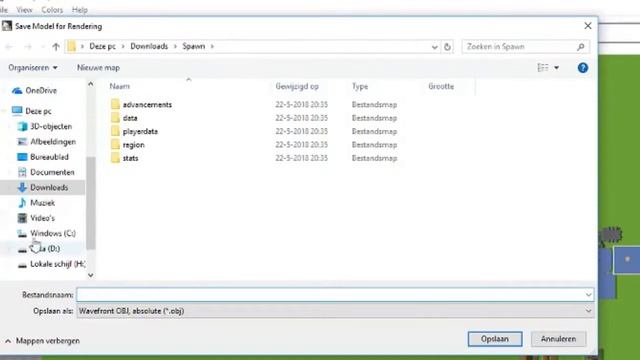The image size is (640, 360).
Task: Expand the address bar history dropdown
Action: [434, 47]
